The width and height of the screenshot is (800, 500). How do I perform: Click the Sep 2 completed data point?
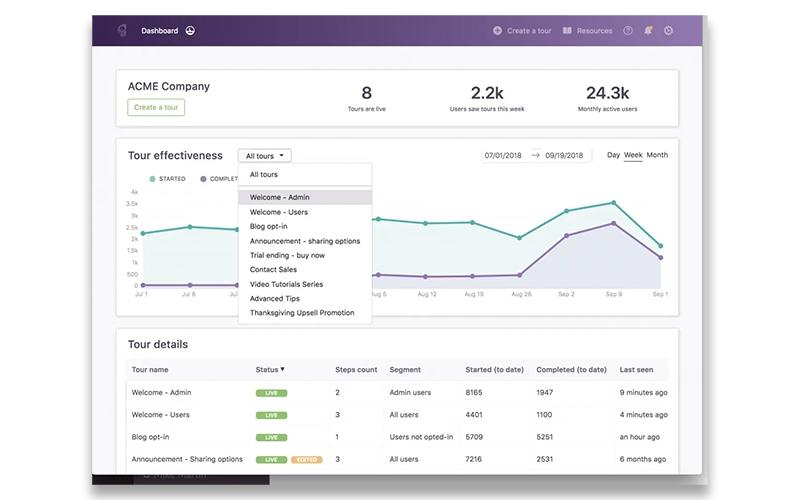[x=566, y=236]
